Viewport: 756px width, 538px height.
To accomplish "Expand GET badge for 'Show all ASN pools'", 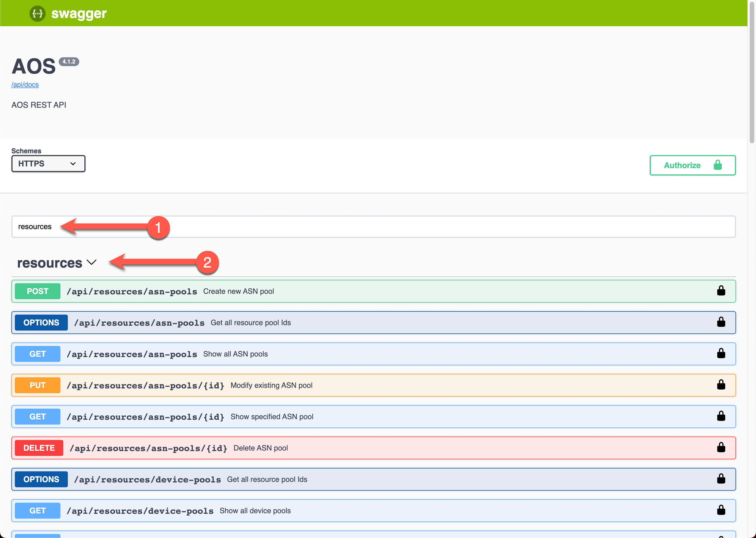I will [x=37, y=354].
